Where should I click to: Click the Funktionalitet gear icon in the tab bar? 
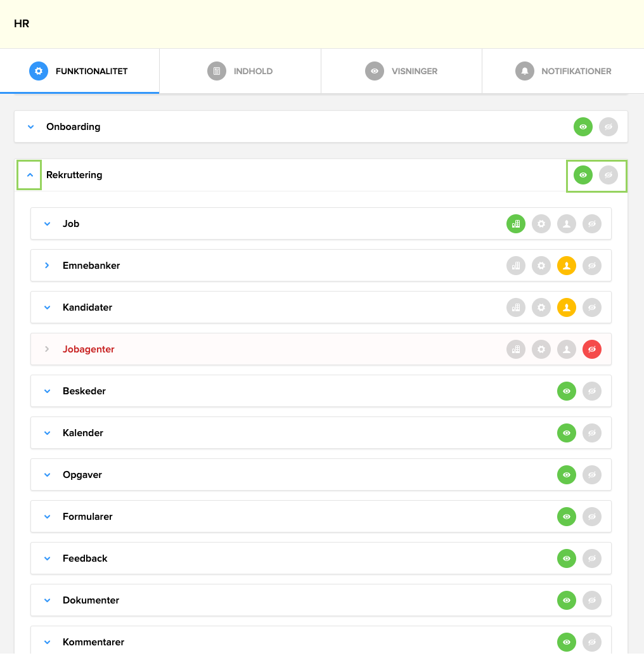click(39, 71)
